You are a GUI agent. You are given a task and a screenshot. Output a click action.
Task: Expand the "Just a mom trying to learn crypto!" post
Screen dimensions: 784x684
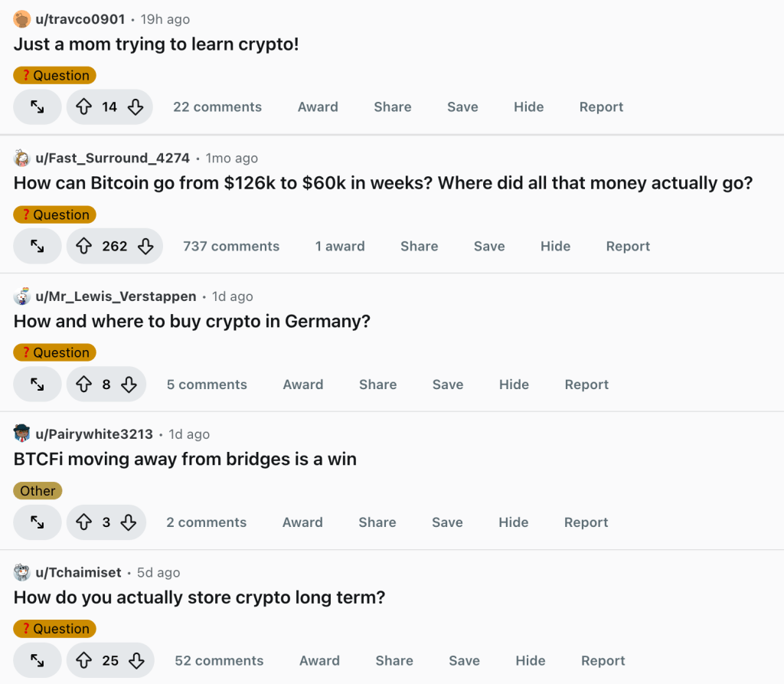38,107
